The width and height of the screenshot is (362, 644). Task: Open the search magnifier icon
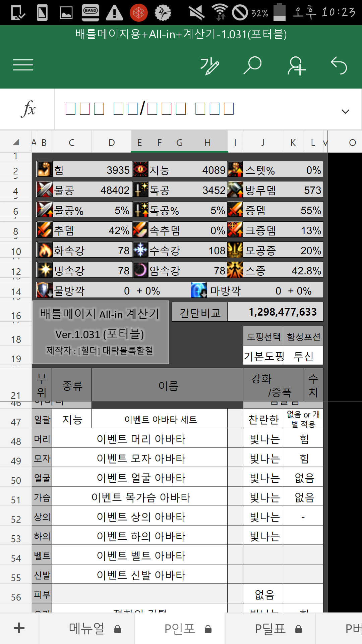pos(252,65)
